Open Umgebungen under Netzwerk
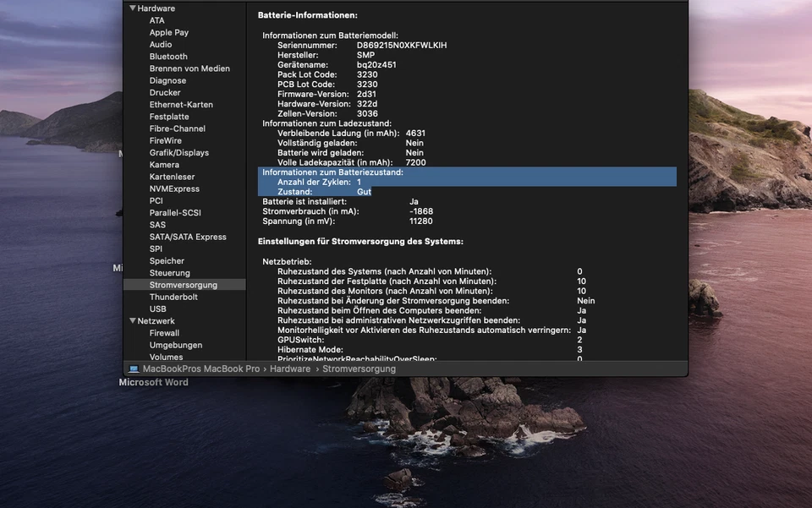Image resolution: width=812 pixels, height=508 pixels. pyautogui.click(x=176, y=345)
